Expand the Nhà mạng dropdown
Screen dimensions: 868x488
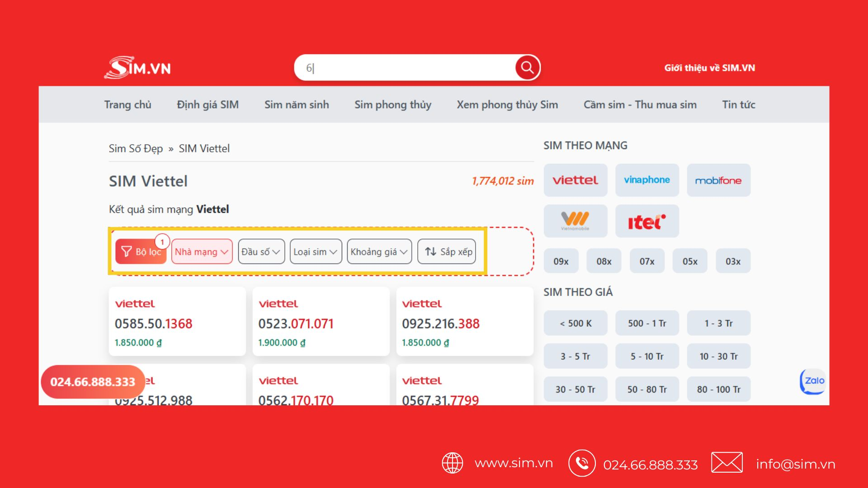pyautogui.click(x=202, y=252)
